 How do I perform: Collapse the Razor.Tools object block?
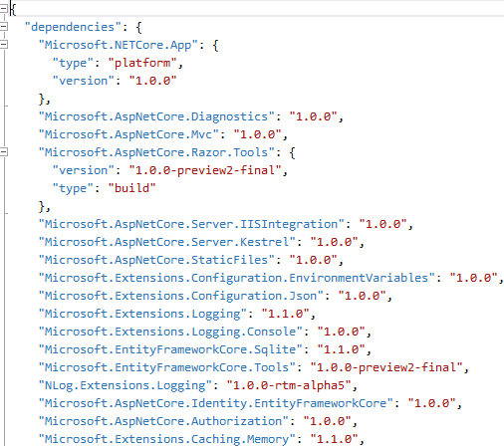[4, 152]
